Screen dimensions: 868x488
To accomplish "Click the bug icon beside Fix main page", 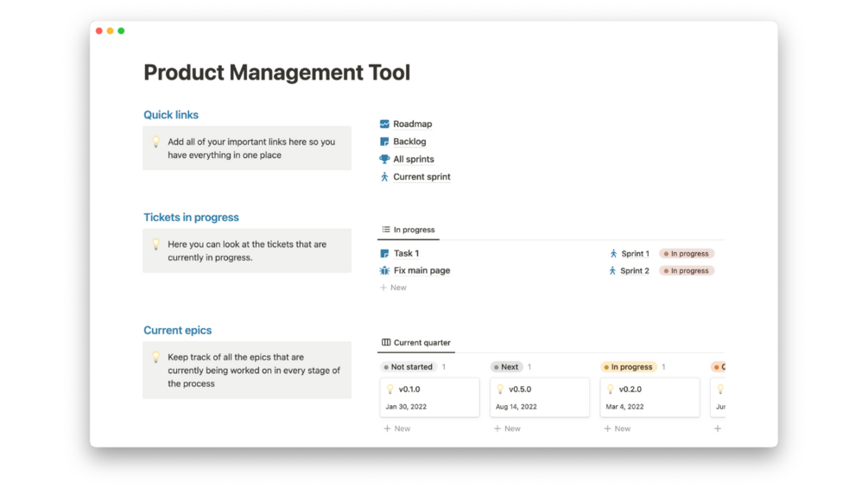I will pos(384,270).
